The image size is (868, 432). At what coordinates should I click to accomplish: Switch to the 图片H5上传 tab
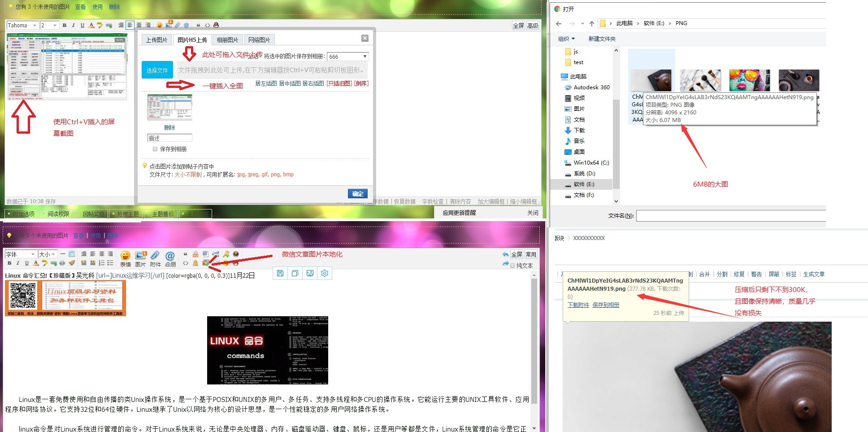[192, 40]
